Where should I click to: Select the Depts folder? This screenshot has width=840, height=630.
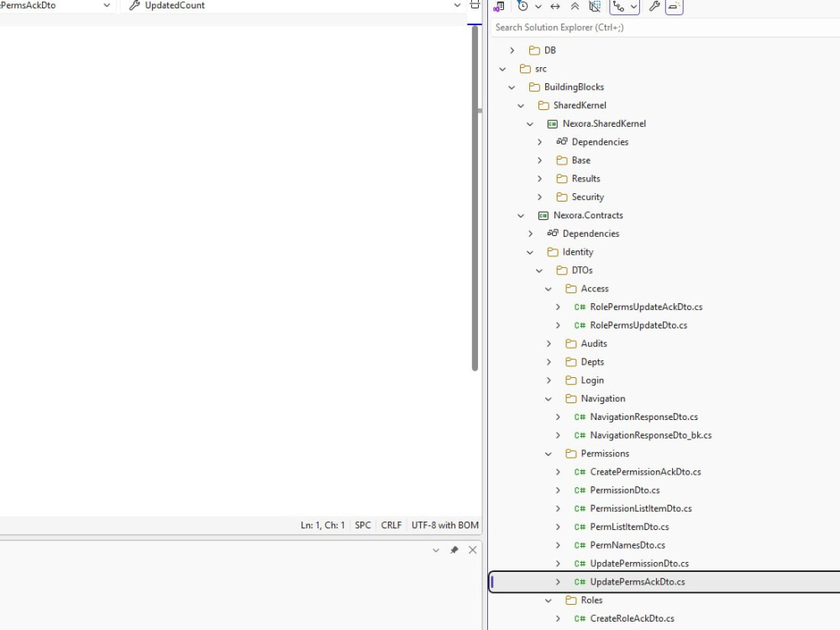(592, 362)
